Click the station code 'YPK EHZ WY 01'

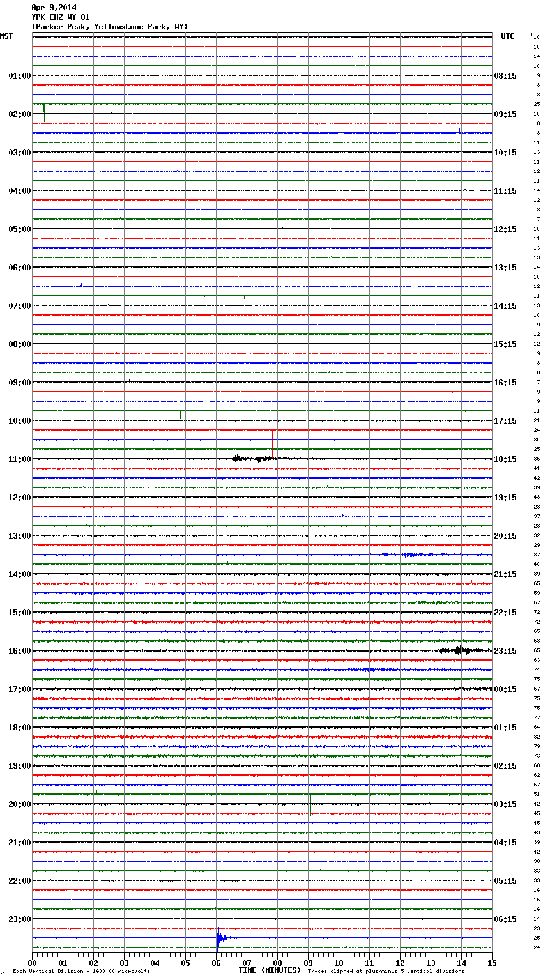coord(61,17)
